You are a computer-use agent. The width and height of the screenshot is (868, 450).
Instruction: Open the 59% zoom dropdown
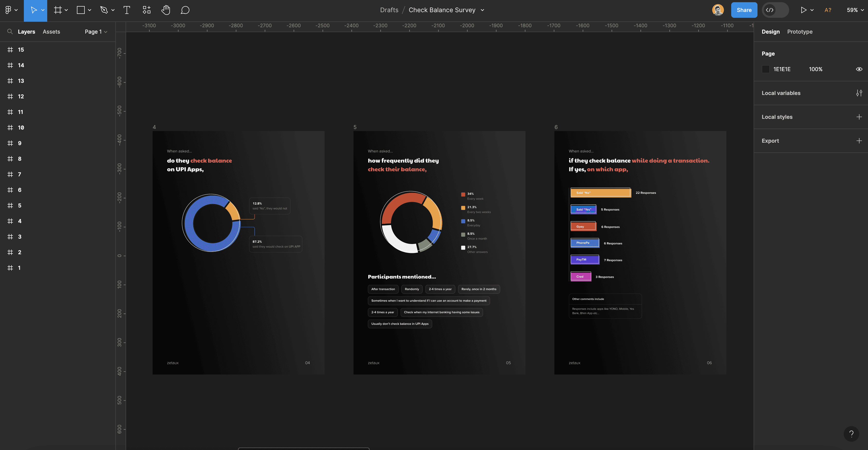click(855, 10)
